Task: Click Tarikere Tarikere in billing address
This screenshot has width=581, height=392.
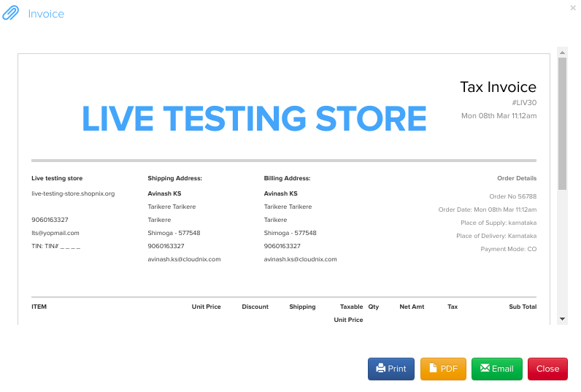Action: point(288,207)
